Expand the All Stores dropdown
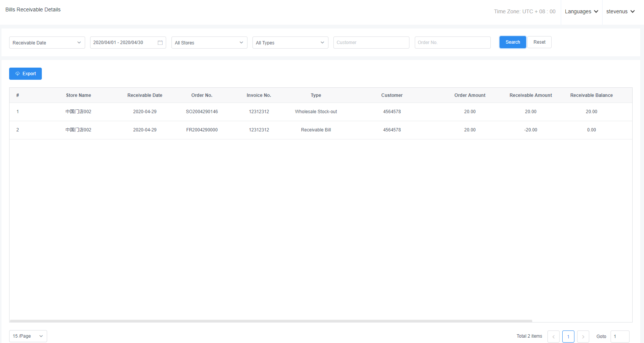 pyautogui.click(x=209, y=43)
